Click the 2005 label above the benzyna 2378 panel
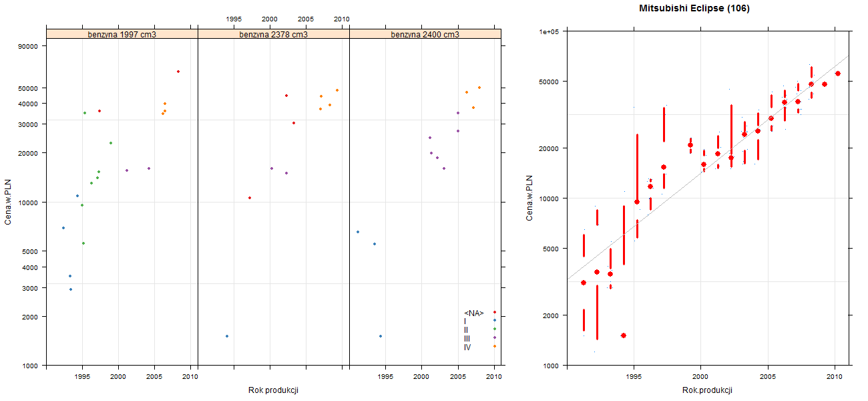The height and width of the screenshot is (401, 868). coord(306,19)
